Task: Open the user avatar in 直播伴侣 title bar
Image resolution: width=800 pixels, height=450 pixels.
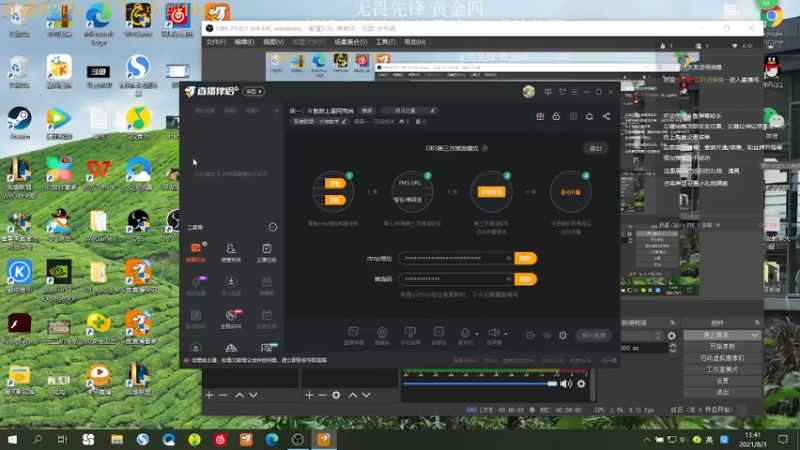Action: coord(529,91)
